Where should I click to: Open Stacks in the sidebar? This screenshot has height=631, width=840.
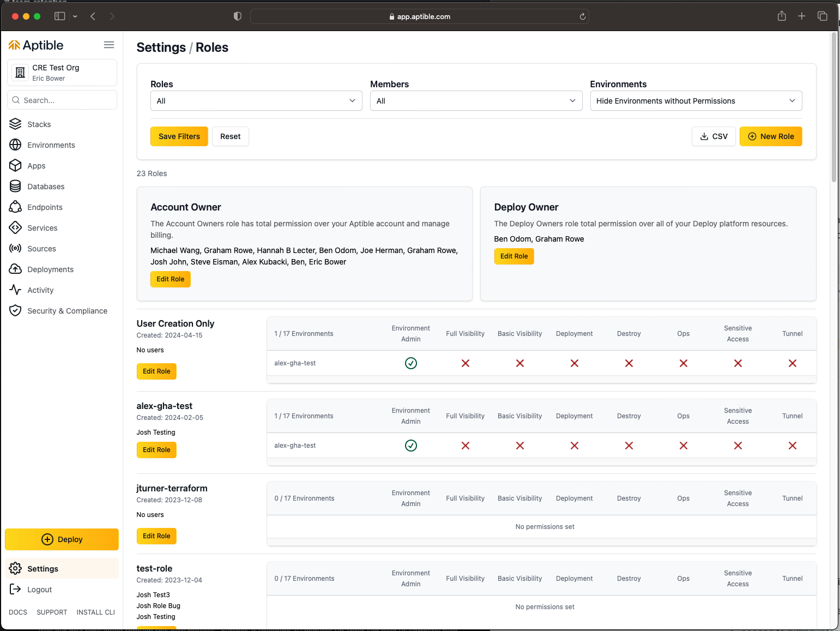pyautogui.click(x=39, y=124)
